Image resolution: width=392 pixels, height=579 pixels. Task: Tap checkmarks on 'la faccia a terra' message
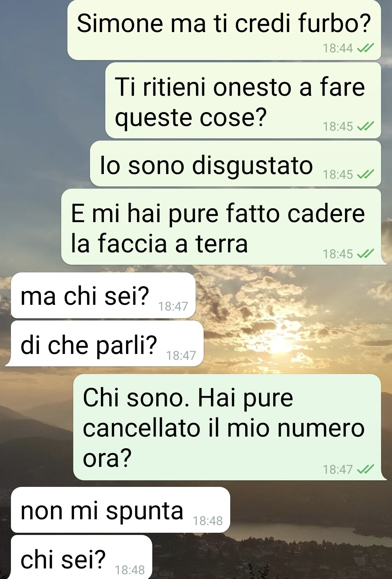365,254
